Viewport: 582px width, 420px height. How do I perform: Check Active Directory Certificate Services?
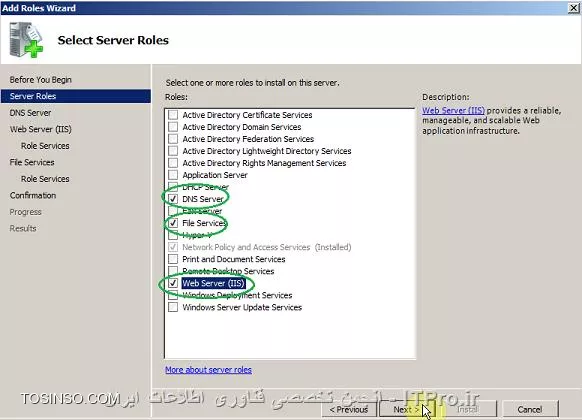[x=173, y=115]
